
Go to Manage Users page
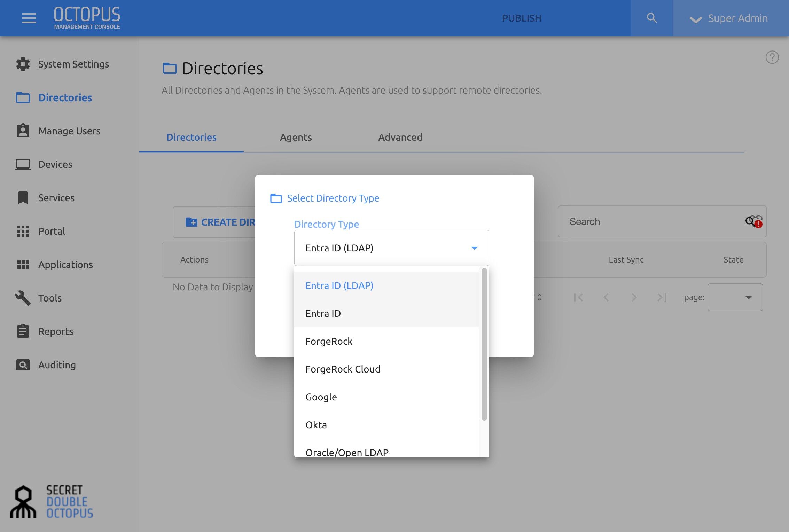69,131
